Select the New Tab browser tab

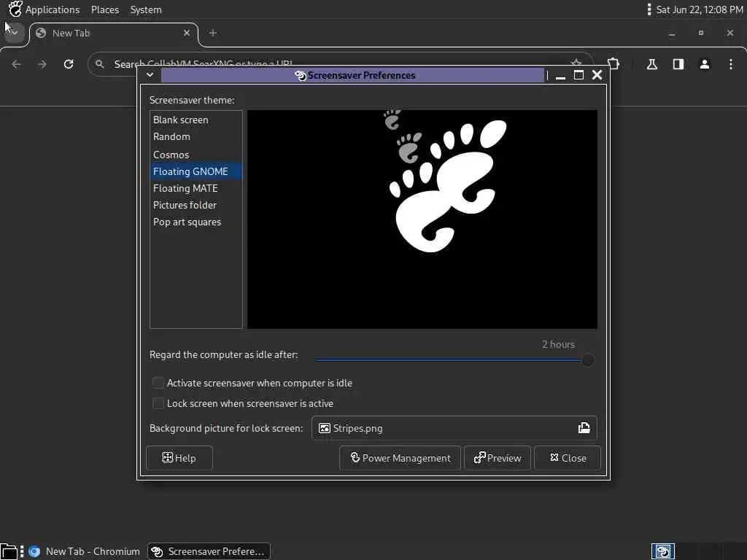coord(113,34)
